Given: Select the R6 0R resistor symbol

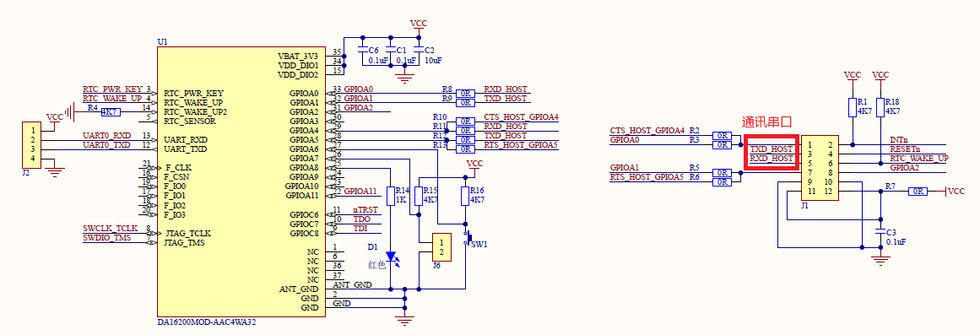Looking at the screenshot, I should tap(722, 182).
